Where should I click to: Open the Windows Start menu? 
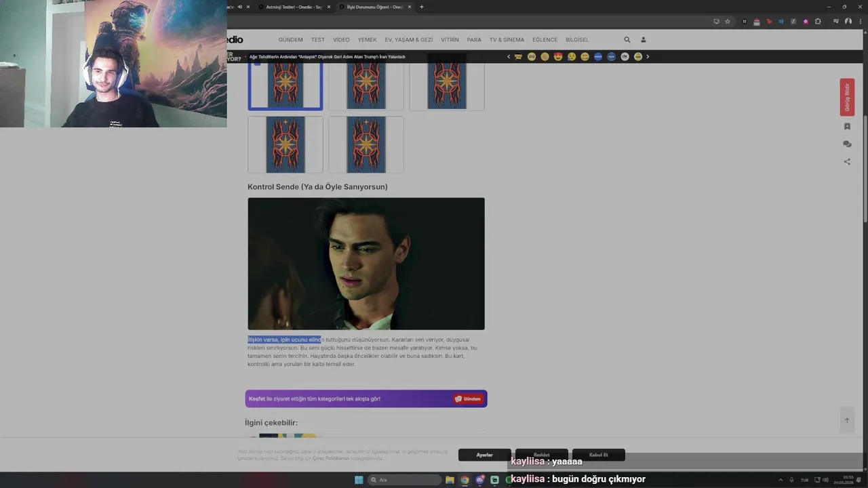[x=359, y=480]
